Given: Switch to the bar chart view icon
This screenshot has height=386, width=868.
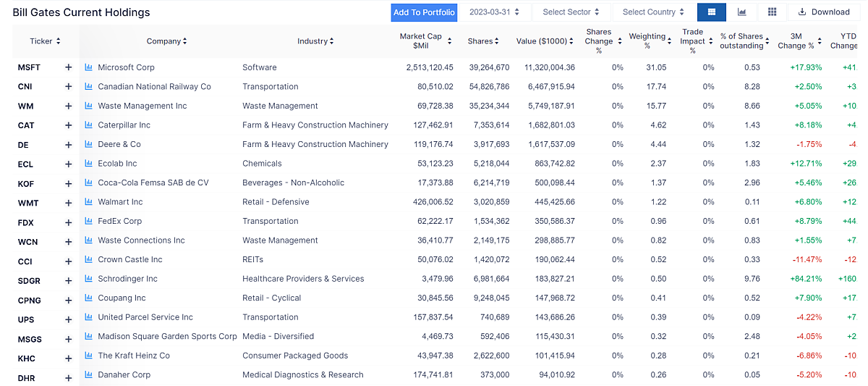Looking at the screenshot, I should click(x=742, y=12).
